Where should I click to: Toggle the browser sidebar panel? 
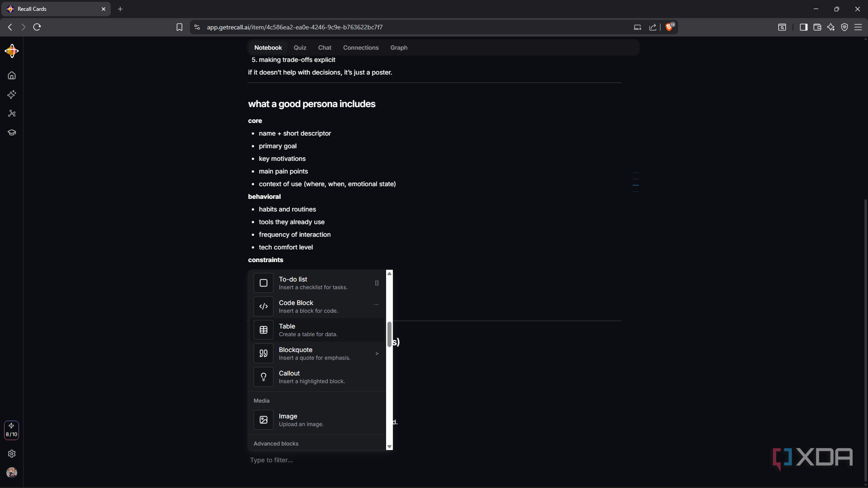(803, 27)
